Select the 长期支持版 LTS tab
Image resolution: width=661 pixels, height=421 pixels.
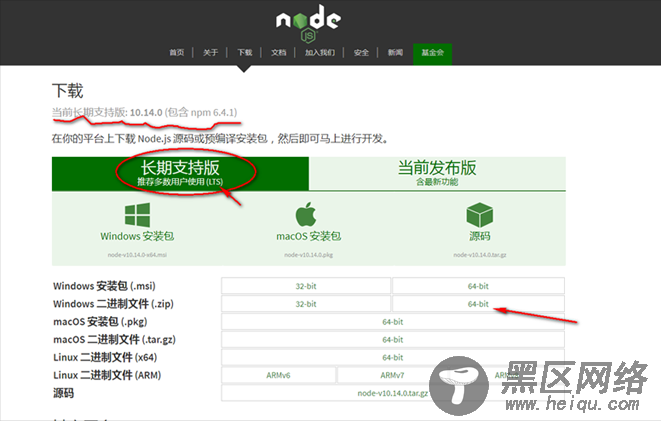click(180, 174)
